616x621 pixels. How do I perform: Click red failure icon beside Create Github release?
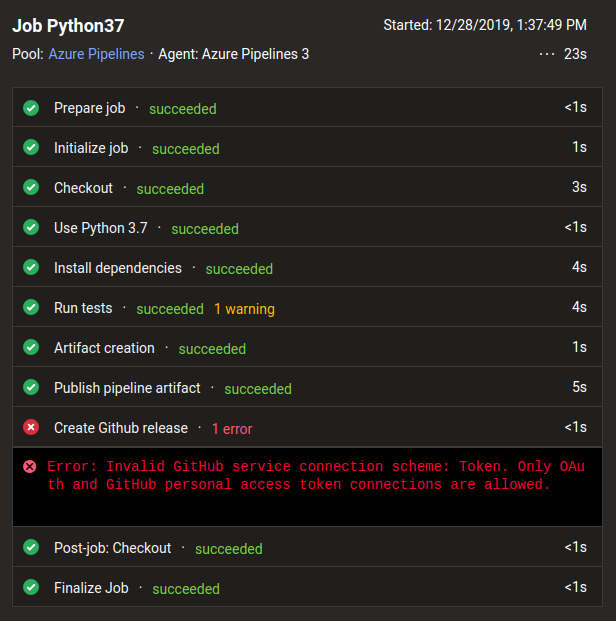tap(31, 427)
